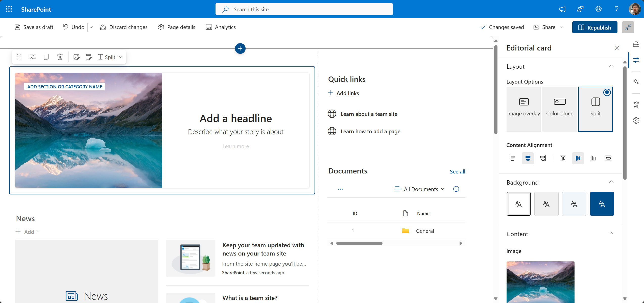The height and width of the screenshot is (303, 644).
Task: Click See all documents link
Action: click(457, 171)
